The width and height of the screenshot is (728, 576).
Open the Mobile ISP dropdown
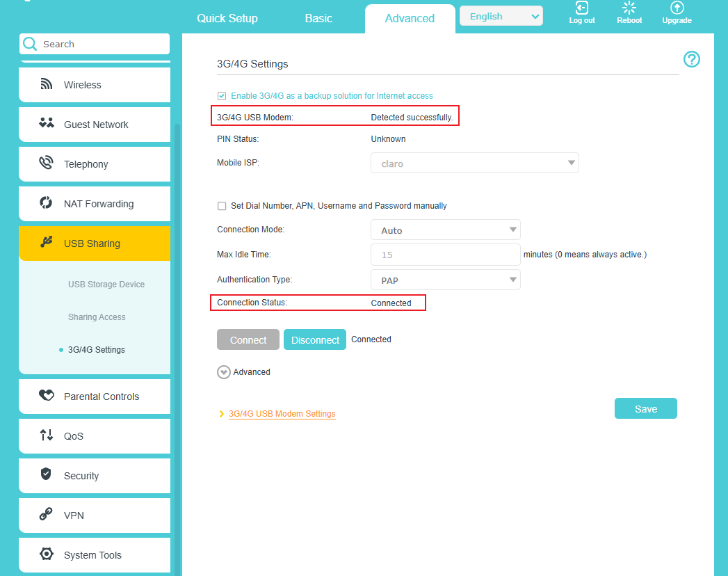coord(475,162)
